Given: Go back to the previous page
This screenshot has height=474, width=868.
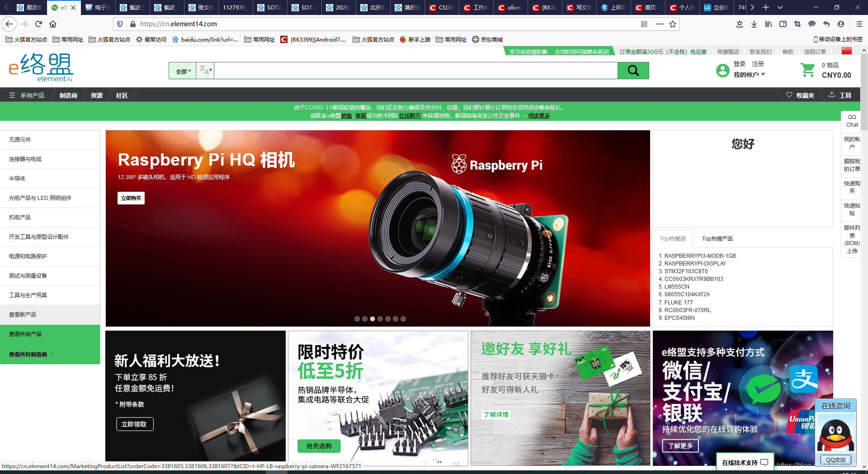Looking at the screenshot, I should click(x=9, y=24).
